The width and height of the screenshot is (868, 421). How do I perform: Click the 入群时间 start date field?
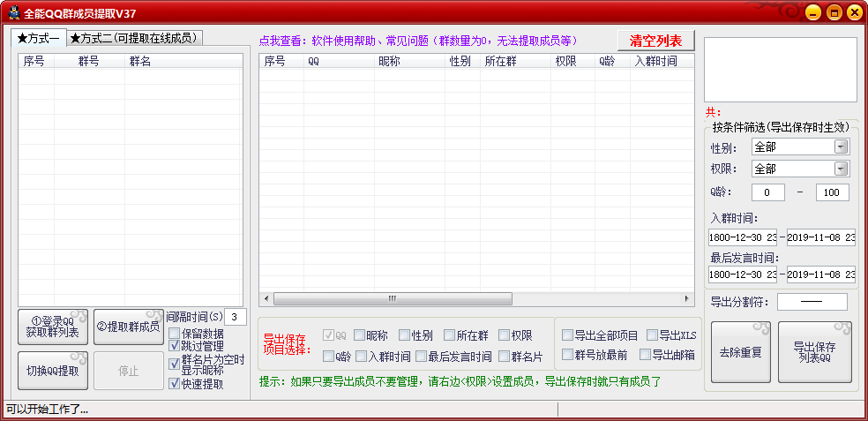click(743, 237)
